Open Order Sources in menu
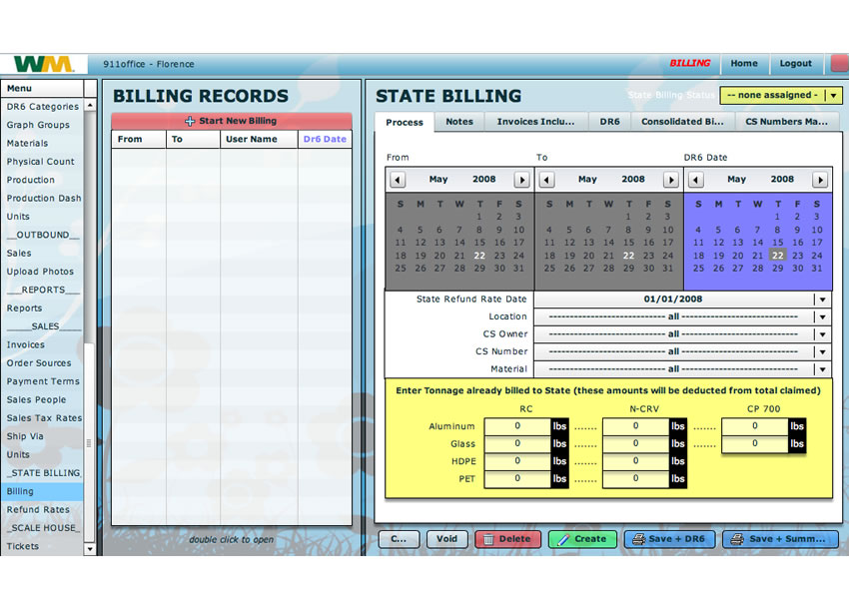Screen dimensions: 849x616 [42, 363]
